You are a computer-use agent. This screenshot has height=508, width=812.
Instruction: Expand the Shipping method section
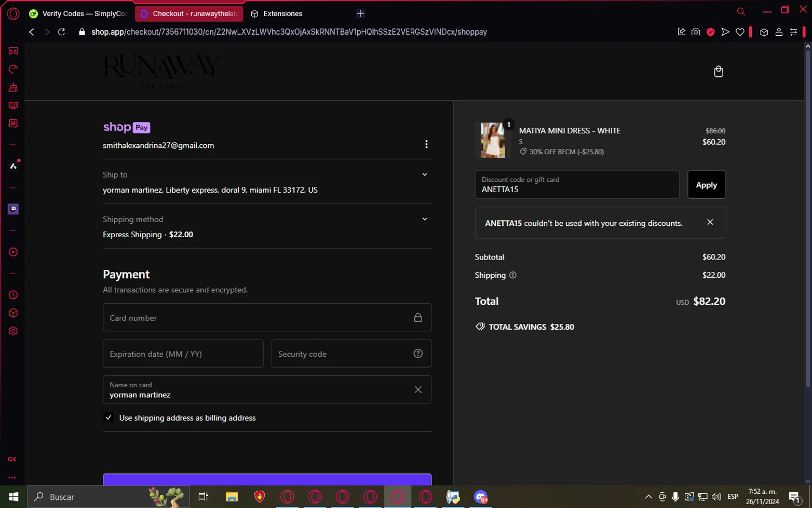(x=425, y=219)
